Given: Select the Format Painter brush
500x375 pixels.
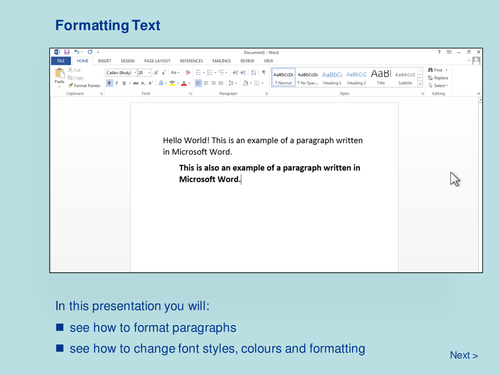Looking at the screenshot, I should (x=84, y=86).
